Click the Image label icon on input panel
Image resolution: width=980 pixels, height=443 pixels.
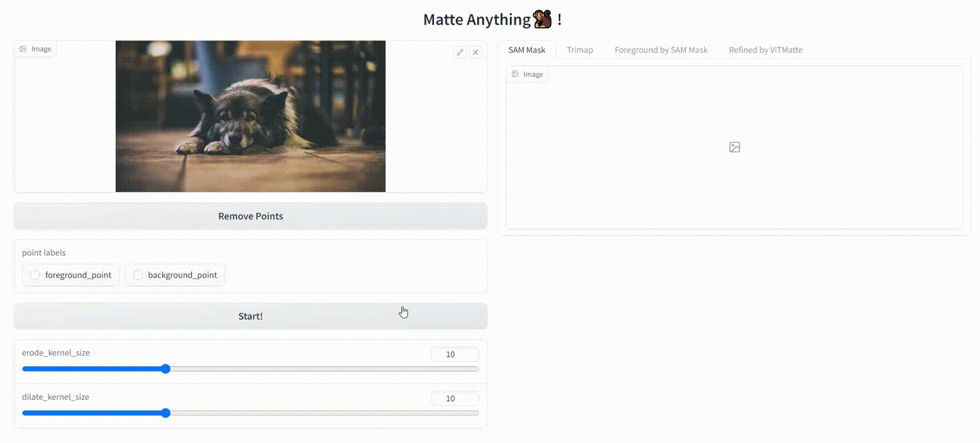point(23,49)
